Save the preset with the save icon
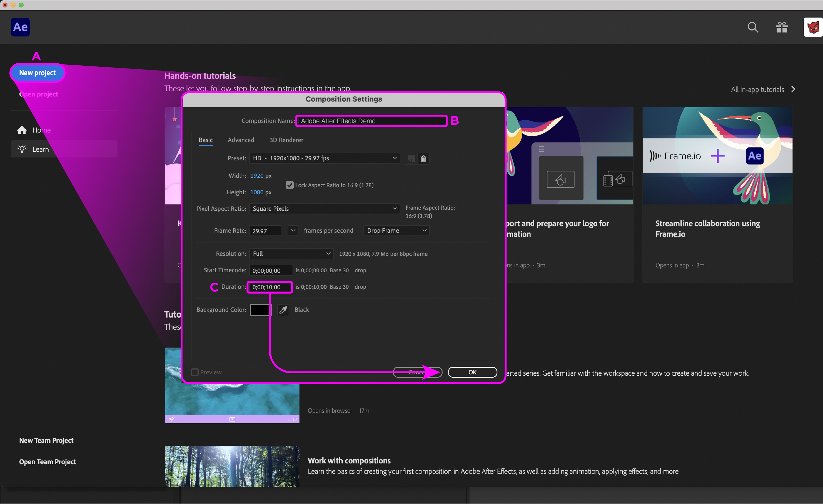 coord(411,159)
